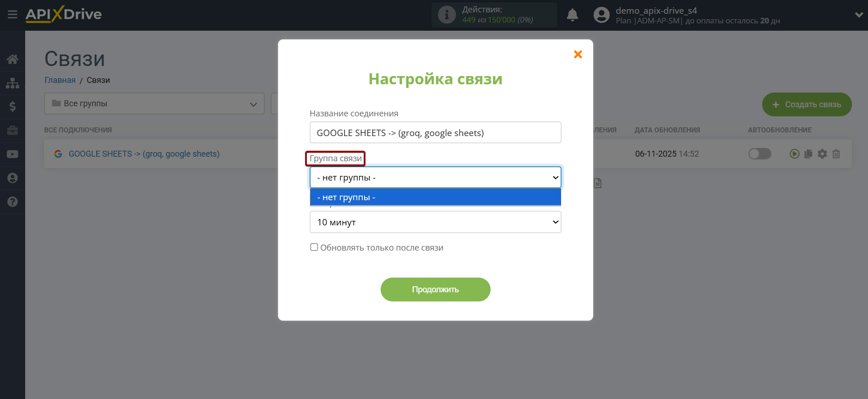
Task: Copy the GOOGLE SHEETS connection
Action: pos(808,154)
